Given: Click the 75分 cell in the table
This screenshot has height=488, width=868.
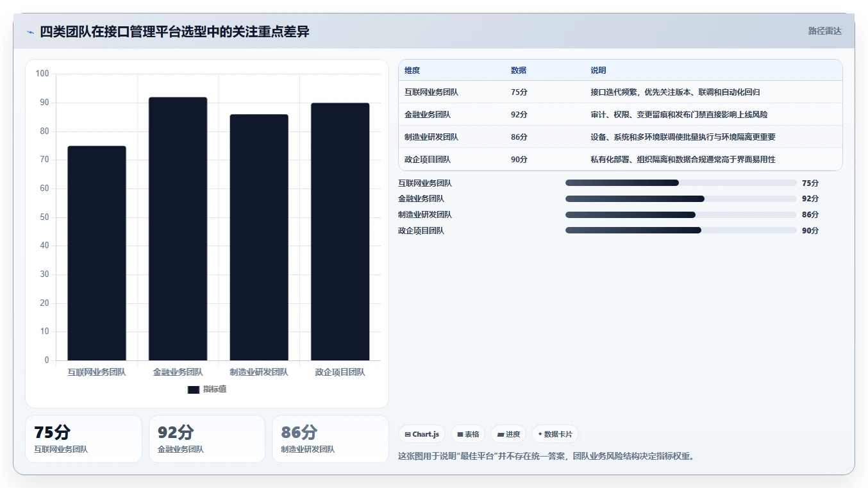Looking at the screenshot, I should [519, 92].
